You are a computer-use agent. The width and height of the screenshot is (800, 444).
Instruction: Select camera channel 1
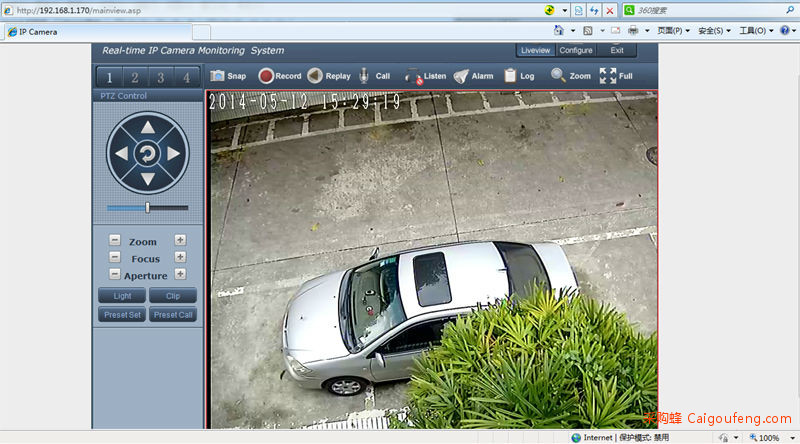click(x=109, y=78)
